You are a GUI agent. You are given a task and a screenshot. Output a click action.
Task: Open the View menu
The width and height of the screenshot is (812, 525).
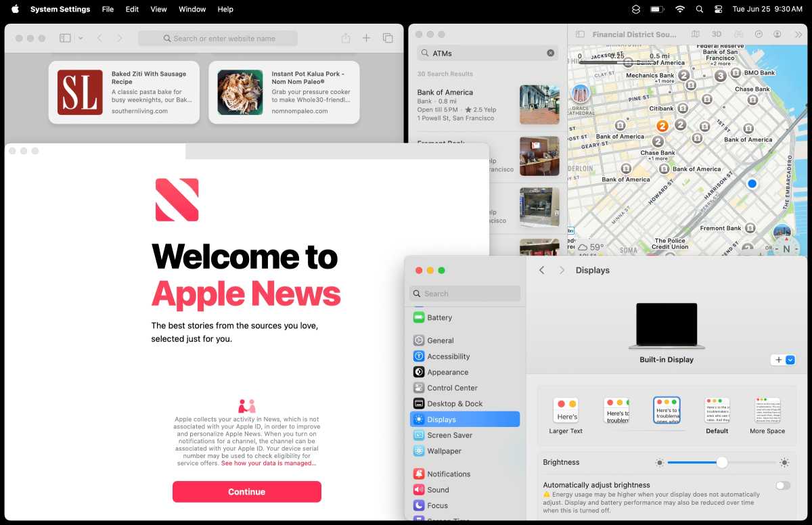point(158,9)
